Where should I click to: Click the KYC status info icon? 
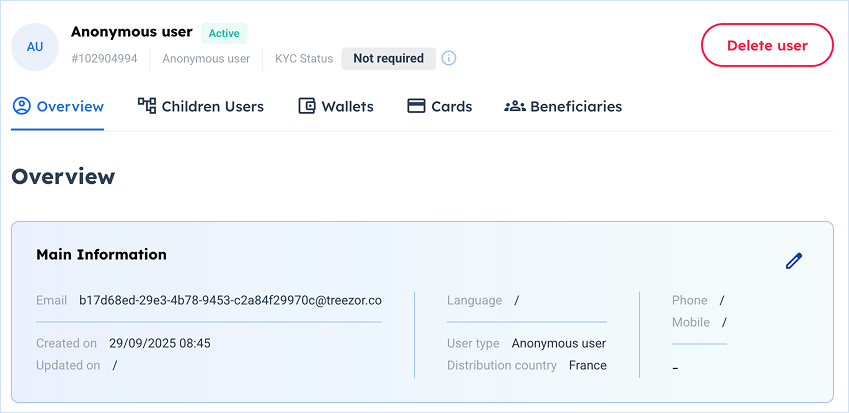point(449,58)
